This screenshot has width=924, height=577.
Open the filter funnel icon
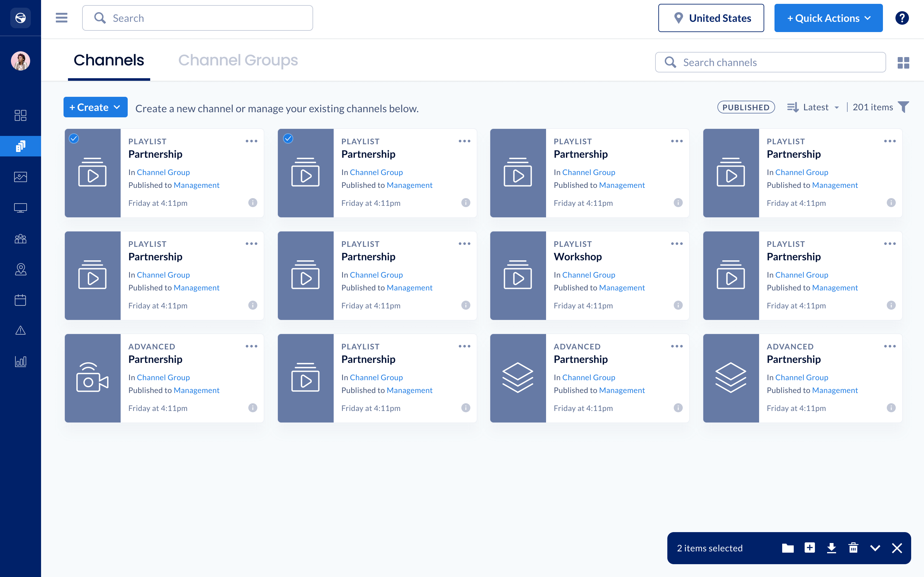tap(903, 107)
